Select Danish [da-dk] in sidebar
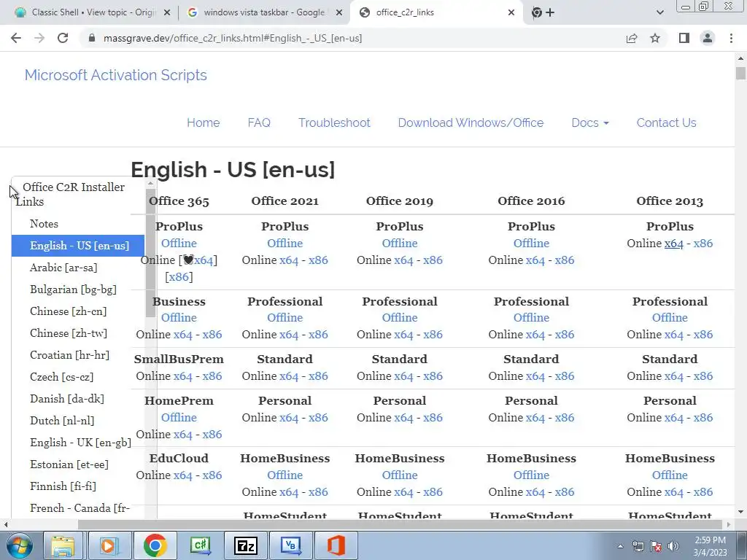Screen dimensions: 747x560 click(66, 399)
